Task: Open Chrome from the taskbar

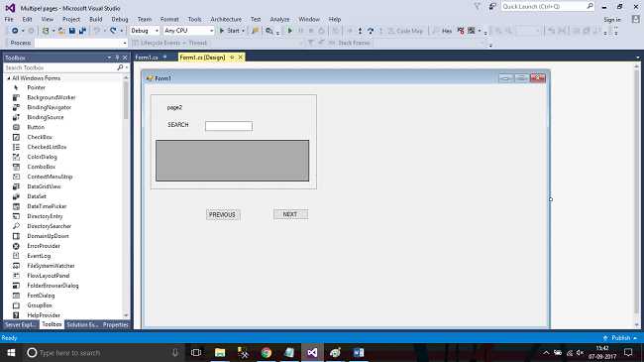Action: [x=267, y=353]
